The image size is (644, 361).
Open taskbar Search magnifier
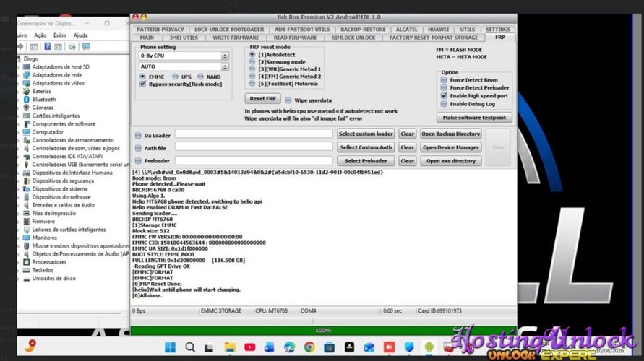point(190,347)
